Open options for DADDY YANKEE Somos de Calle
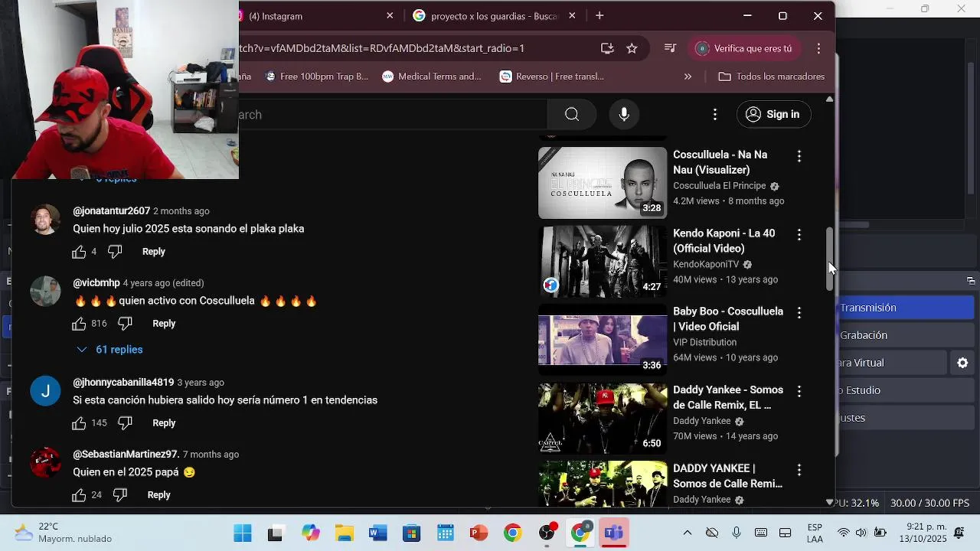The width and height of the screenshot is (980, 551). 799,470
